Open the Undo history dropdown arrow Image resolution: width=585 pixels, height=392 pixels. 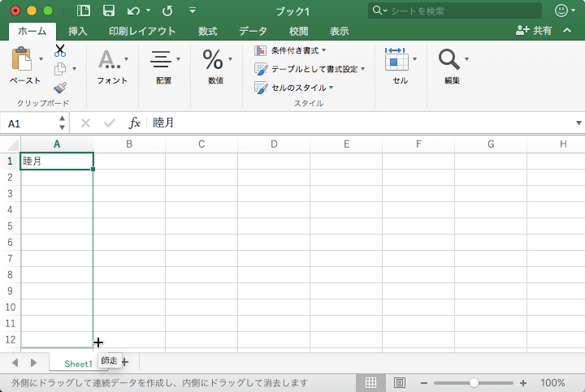coord(149,11)
